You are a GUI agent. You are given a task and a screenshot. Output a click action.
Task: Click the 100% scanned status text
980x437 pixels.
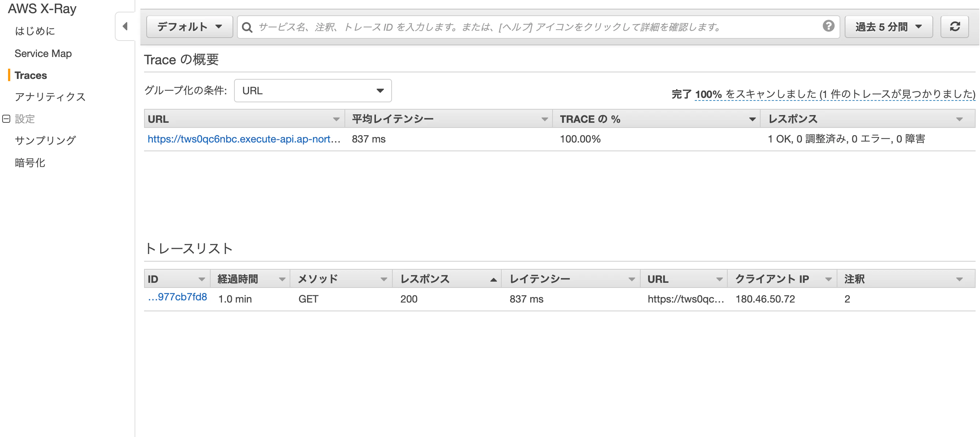point(708,94)
